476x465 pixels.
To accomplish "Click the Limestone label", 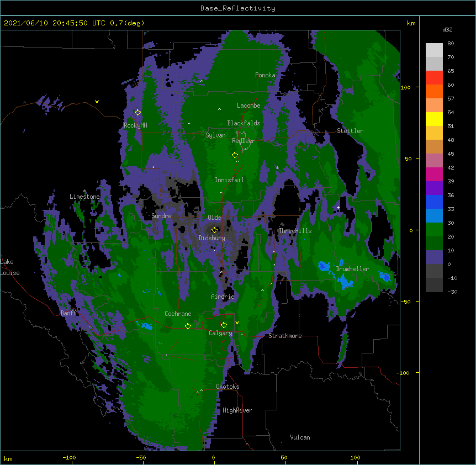I will (x=84, y=197).
